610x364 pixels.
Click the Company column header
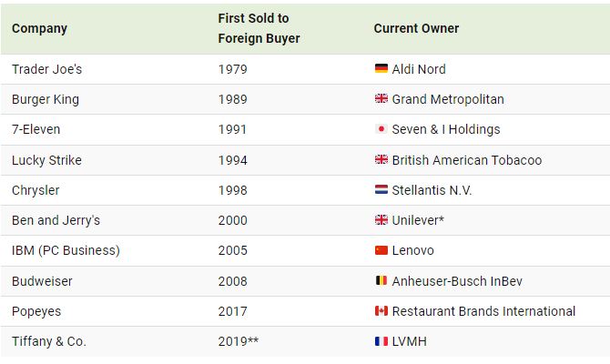40,28
